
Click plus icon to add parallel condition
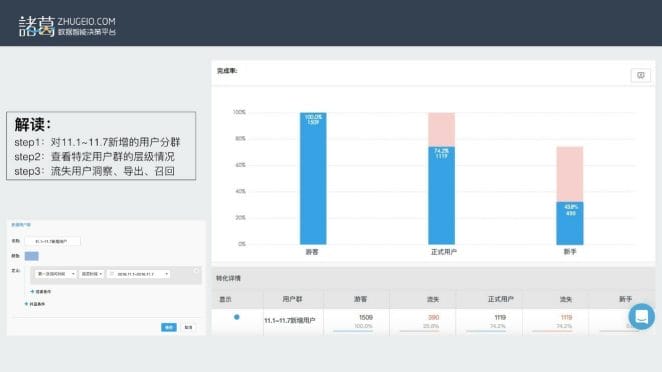pyautogui.click(x=26, y=304)
